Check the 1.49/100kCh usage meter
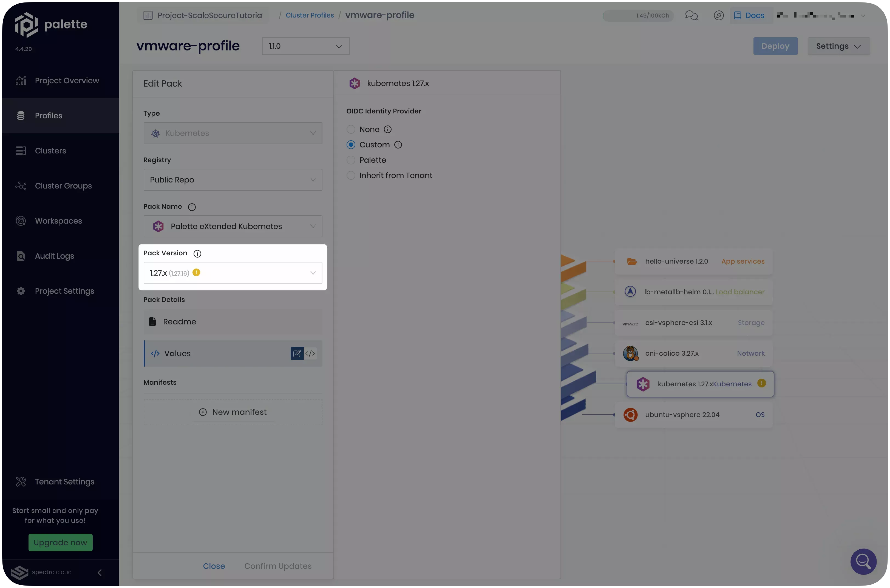890x588 pixels. [x=637, y=16]
